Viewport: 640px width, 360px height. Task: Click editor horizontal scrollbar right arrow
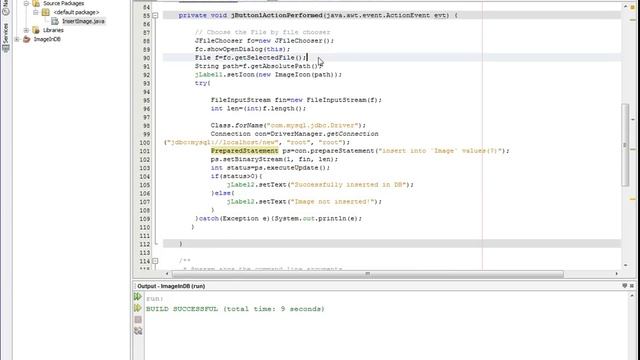[616, 274]
